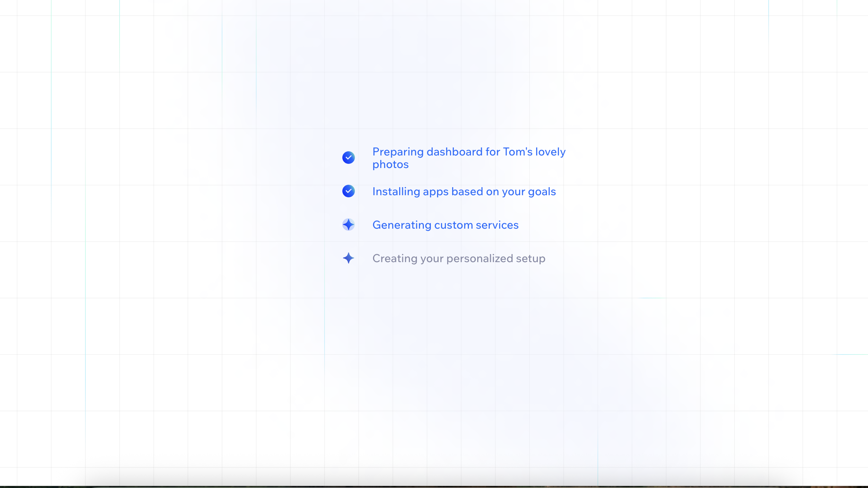Select the sparkle icon next to 'Generating custom services'
This screenshot has width=868, height=488.
348,225
